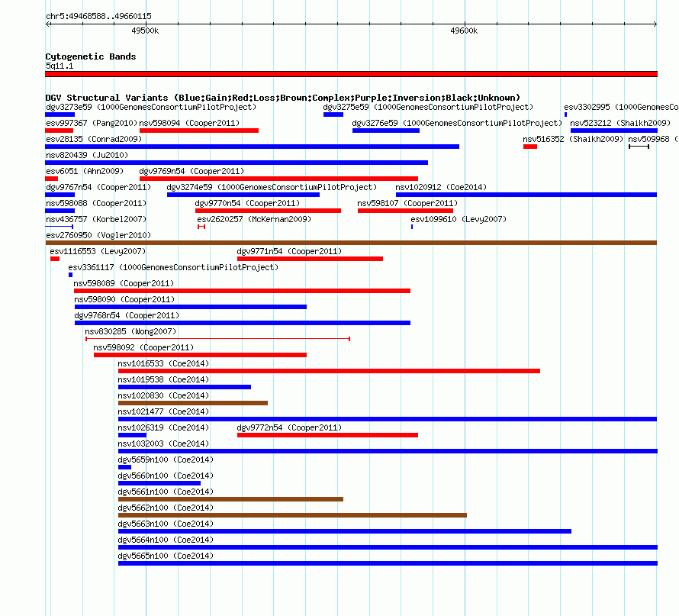Click the nsv523212 (Shaikh2009) label
Image resolution: width=679 pixels, height=616 pixels.
[x=620, y=123]
